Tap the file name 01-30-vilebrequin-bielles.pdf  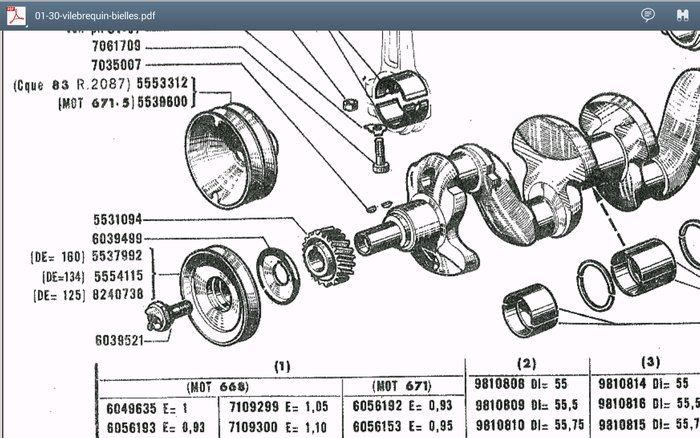click(x=94, y=16)
